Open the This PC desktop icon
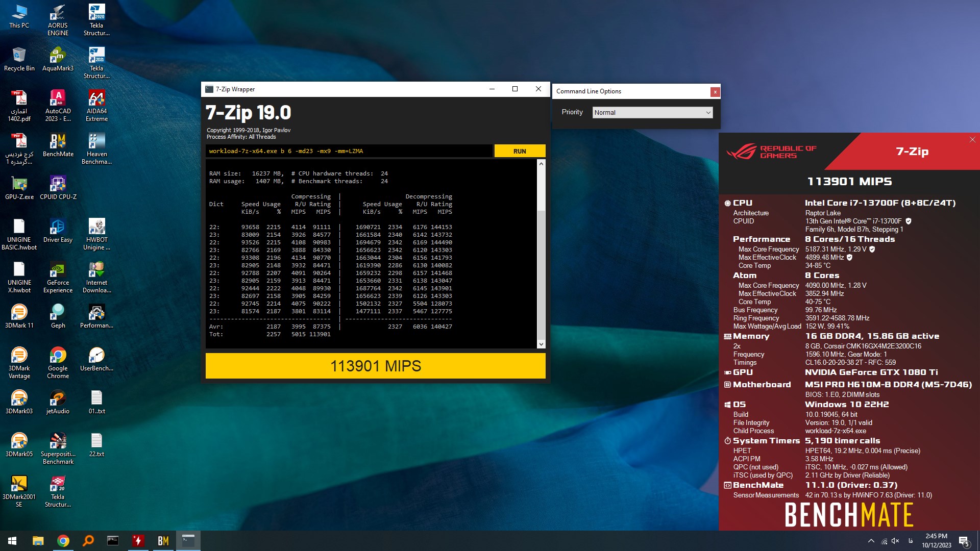The width and height of the screenshot is (980, 551). point(19,16)
